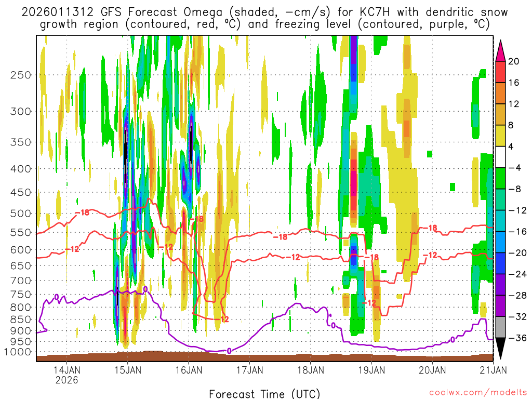The width and height of the screenshot is (532, 399).
Task: Click the 19JAN time axis label
Action: (x=371, y=369)
